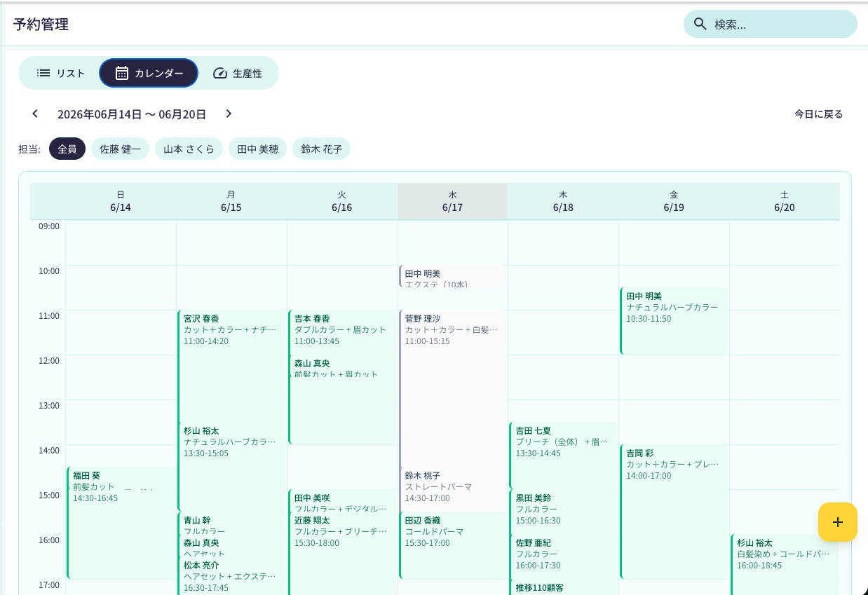Open 田中 明美 ナチュラルハーブカラー appointment on Friday
The height and width of the screenshot is (595, 868).
pos(673,321)
